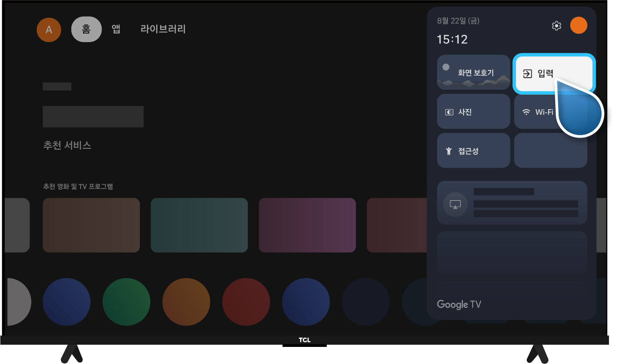
Task: Open the green circular app icon
Action: tap(126, 302)
